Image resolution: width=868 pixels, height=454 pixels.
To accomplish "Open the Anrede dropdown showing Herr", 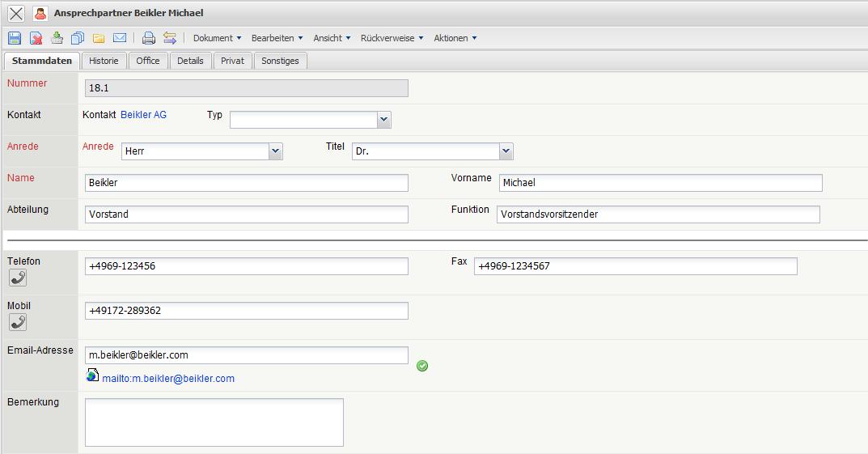I will tap(275, 151).
